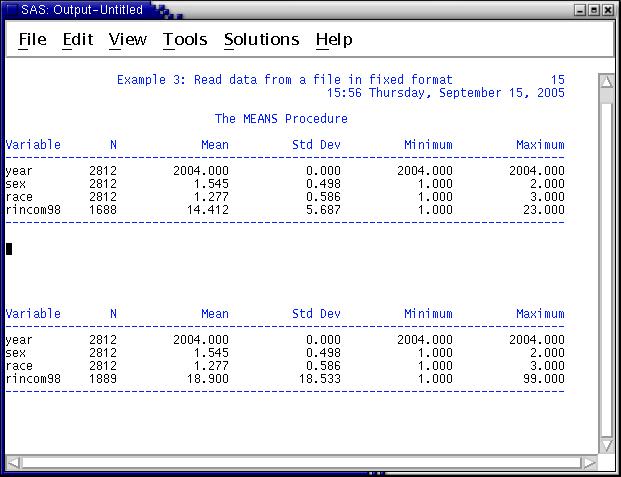Open the Help menu
The height and width of the screenshot is (477, 621).
pyautogui.click(x=333, y=40)
